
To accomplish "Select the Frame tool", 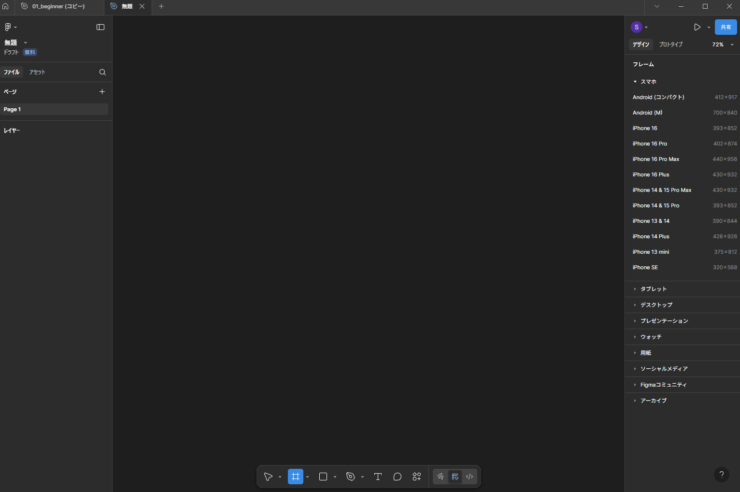I will coord(296,477).
